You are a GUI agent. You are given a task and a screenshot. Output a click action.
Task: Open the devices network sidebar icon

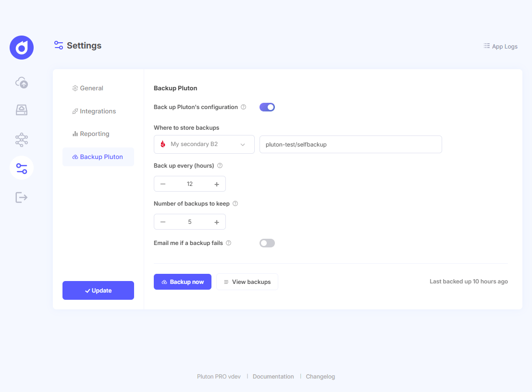tap(22, 139)
